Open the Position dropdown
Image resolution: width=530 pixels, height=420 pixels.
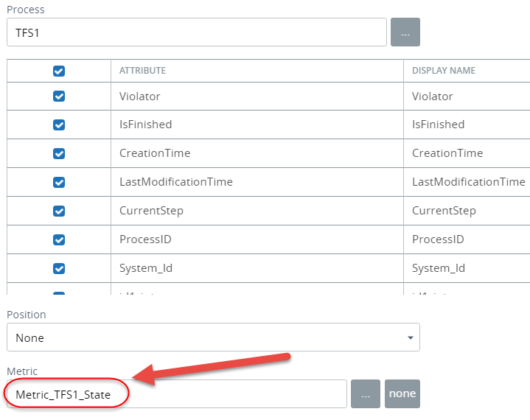click(x=213, y=337)
